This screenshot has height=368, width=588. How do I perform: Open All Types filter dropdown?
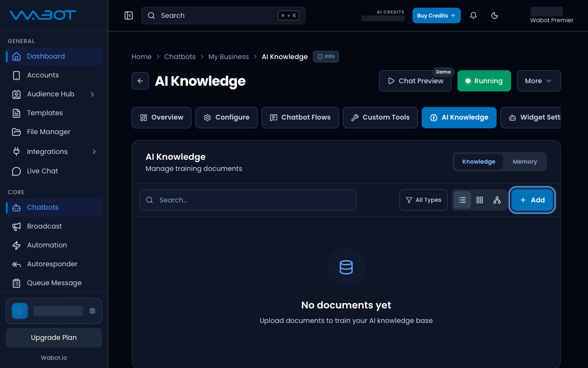point(424,200)
